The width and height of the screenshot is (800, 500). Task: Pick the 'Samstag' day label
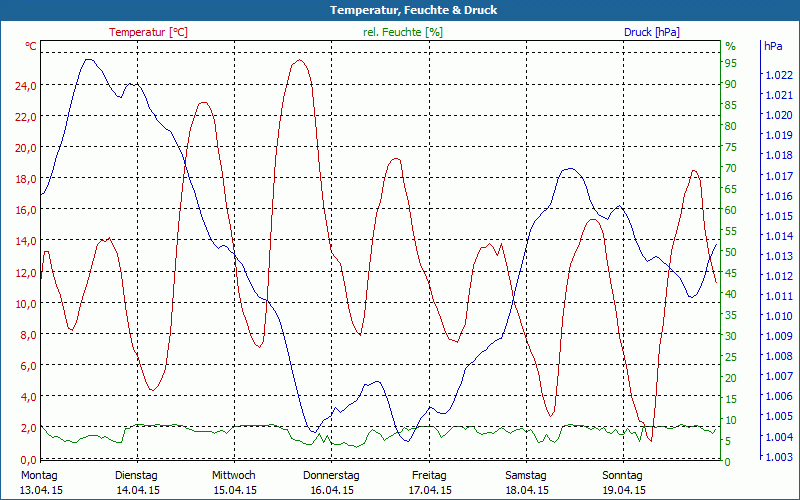click(x=526, y=475)
